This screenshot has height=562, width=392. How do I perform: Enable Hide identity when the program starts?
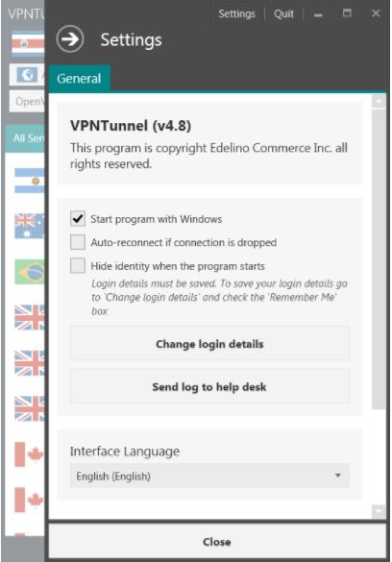click(x=78, y=265)
